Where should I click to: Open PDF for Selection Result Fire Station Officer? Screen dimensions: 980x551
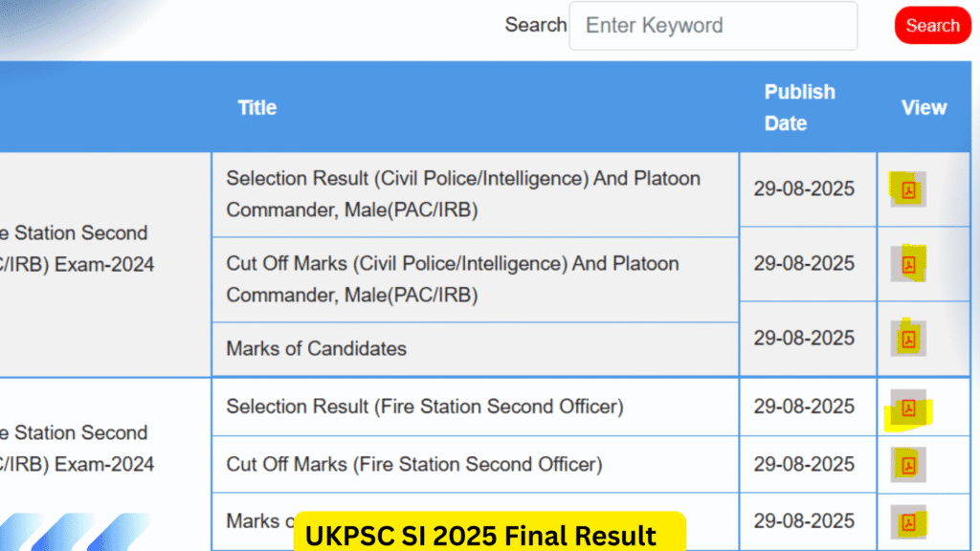(908, 408)
